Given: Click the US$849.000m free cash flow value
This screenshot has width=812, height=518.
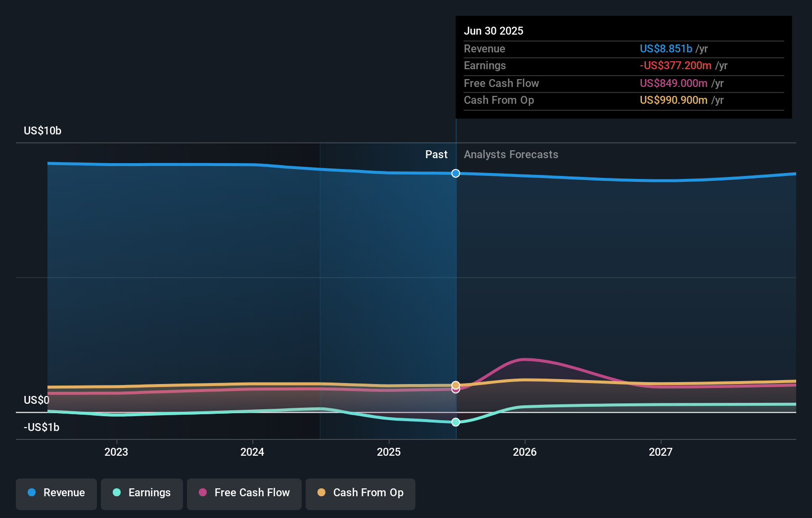Looking at the screenshot, I should click(x=674, y=84).
